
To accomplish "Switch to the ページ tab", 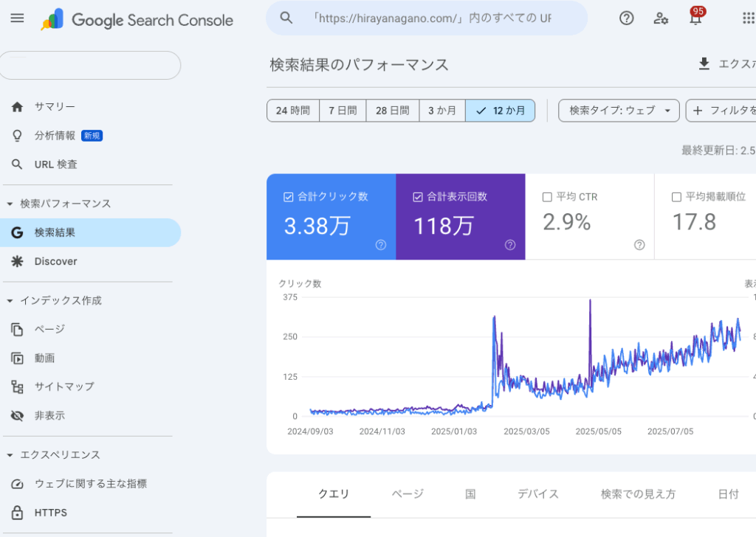I will point(407,494).
